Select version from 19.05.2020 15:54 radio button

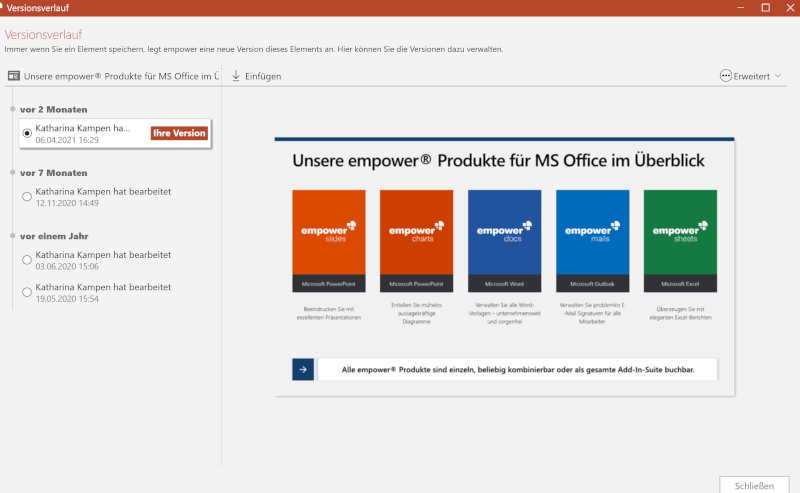(x=27, y=292)
